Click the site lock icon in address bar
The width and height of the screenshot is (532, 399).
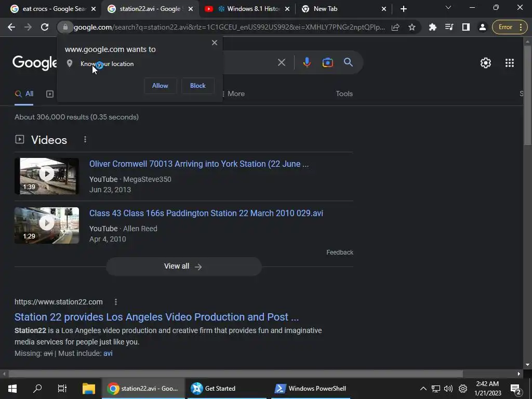pyautogui.click(x=65, y=27)
